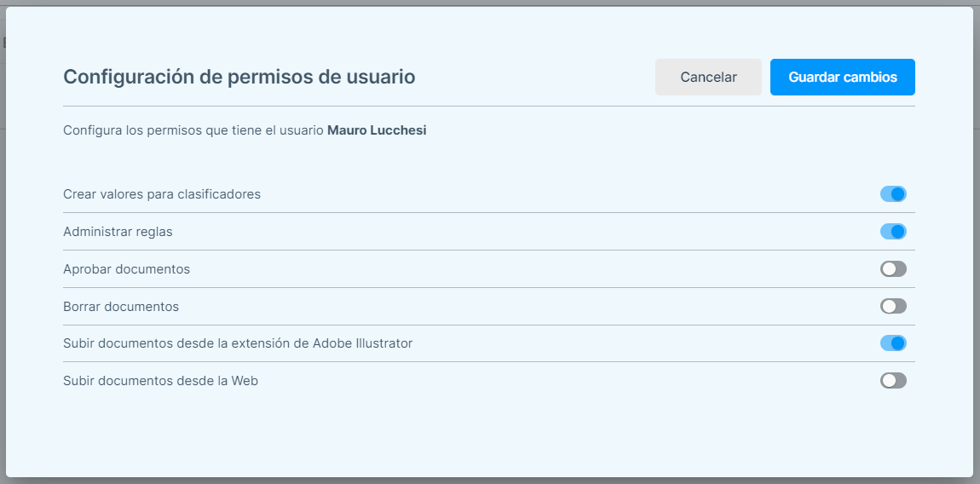Click the Guardar cambios button
Viewport: 980px width, 484px height.
[843, 77]
